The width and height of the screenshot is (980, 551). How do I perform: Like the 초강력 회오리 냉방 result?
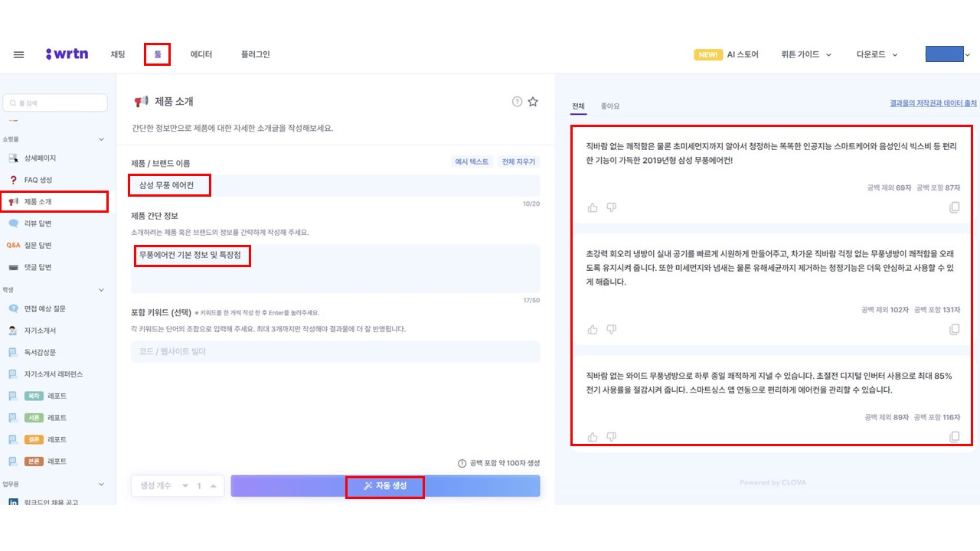click(x=593, y=329)
